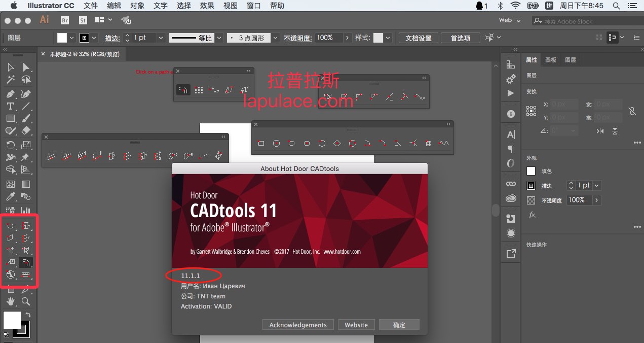Activate the Rotate tool
This screenshot has width=644, height=343.
(x=11, y=145)
